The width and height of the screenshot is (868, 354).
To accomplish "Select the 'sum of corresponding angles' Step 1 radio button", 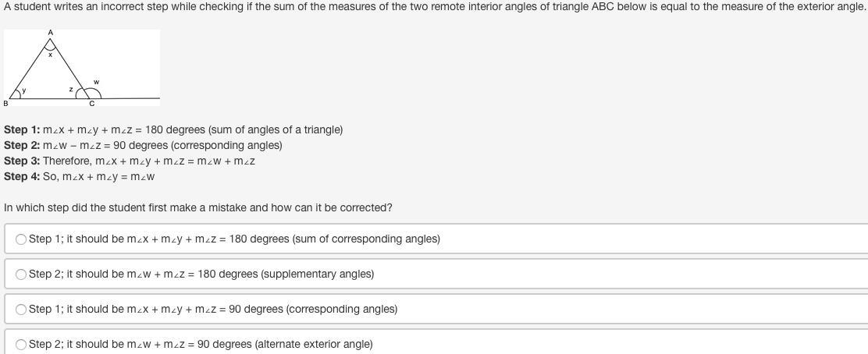I will tap(22, 239).
